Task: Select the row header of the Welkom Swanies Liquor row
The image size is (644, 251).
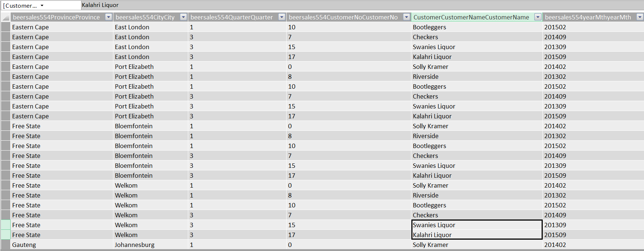Action: (x=6, y=225)
